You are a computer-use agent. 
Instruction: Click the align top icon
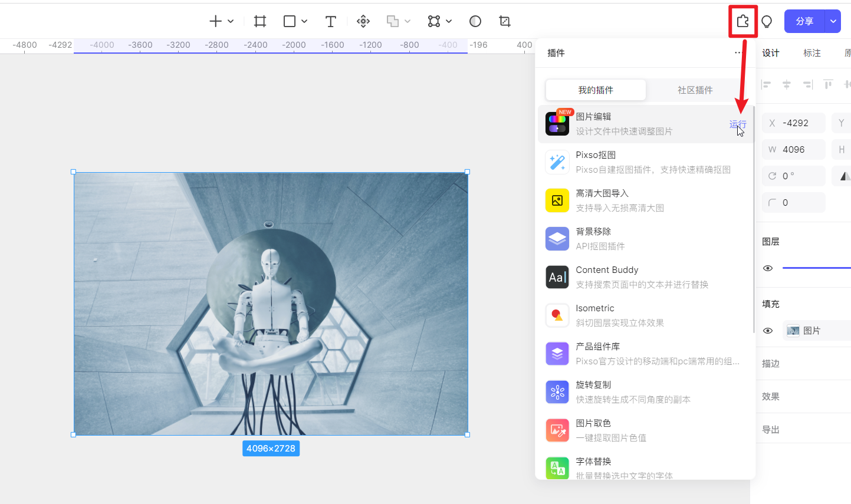click(x=828, y=85)
